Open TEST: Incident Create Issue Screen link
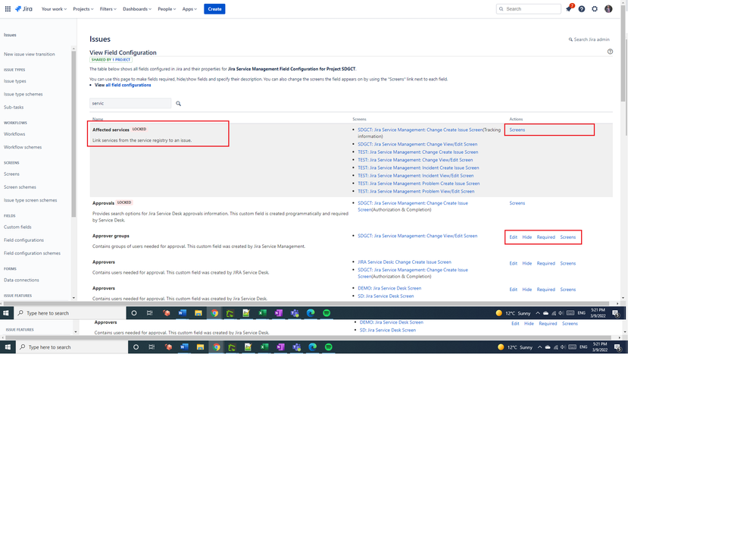The width and height of the screenshot is (756, 533). tap(418, 168)
